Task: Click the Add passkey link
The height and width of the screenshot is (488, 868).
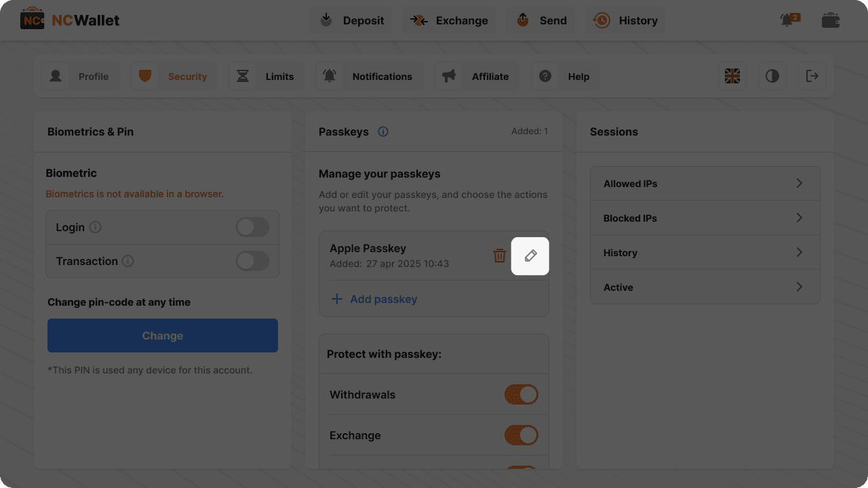Action: click(375, 299)
